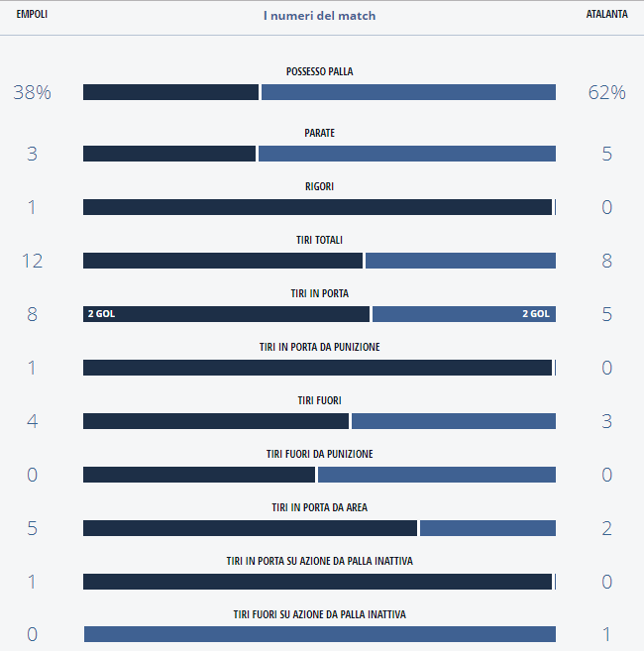Click Atalanta's 1 value for Tiri Fuori palla inattiva
This screenshot has width=644, height=651.
pos(606,635)
